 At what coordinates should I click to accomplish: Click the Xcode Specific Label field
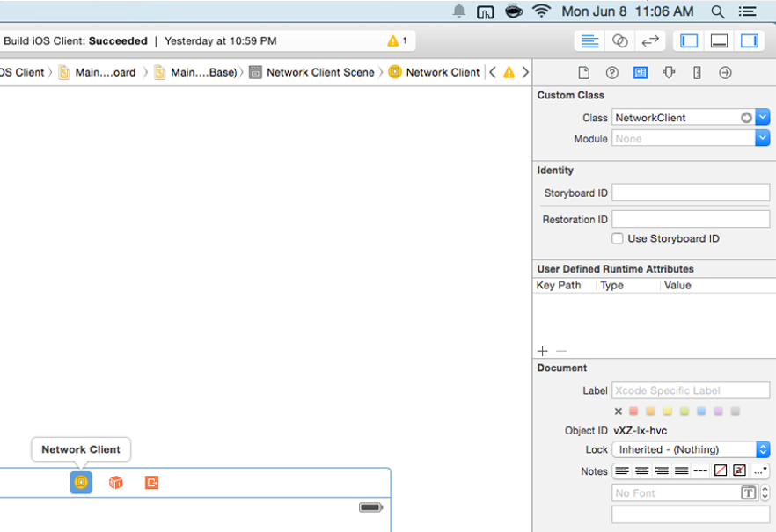pos(691,390)
